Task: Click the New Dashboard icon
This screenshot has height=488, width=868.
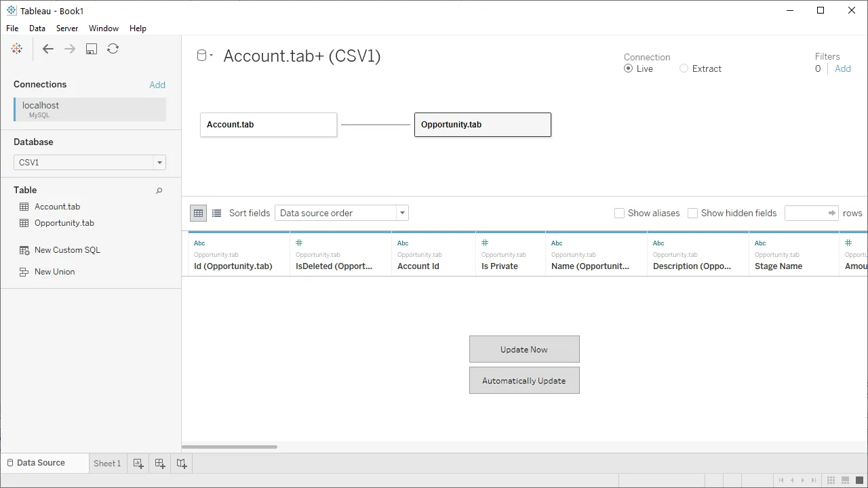Action: click(x=160, y=463)
